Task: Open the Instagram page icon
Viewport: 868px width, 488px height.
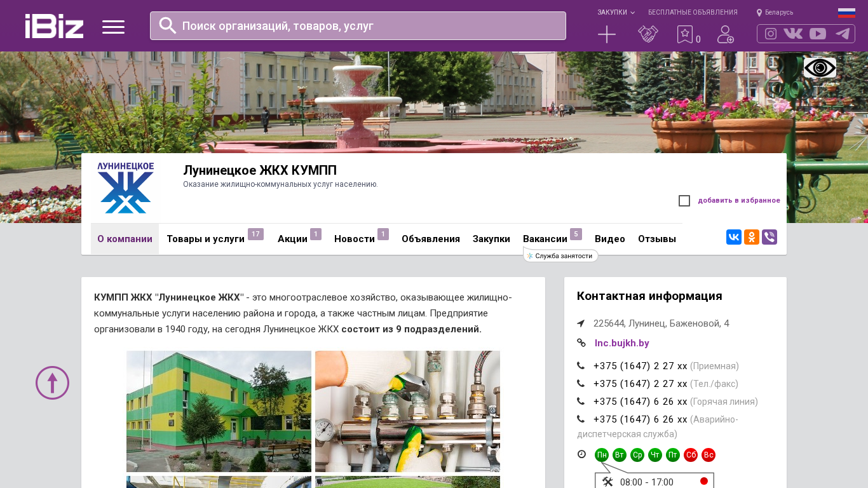Action: coord(771,34)
